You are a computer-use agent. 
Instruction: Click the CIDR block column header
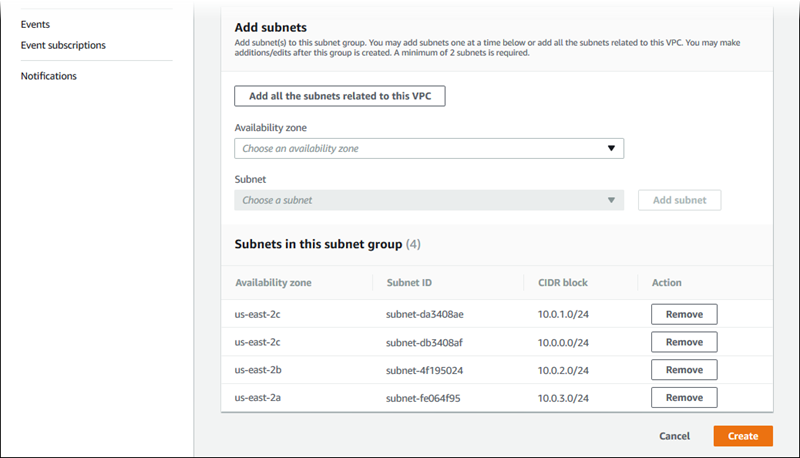click(564, 283)
